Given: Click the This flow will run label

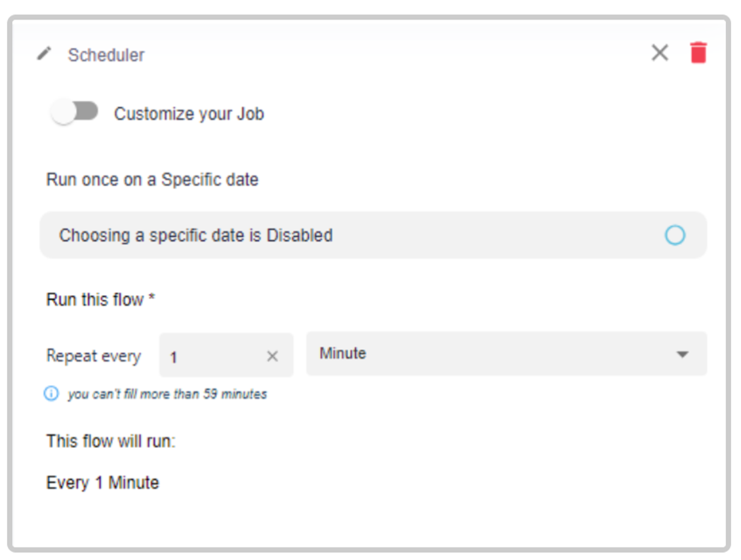Looking at the screenshot, I should (x=111, y=441).
